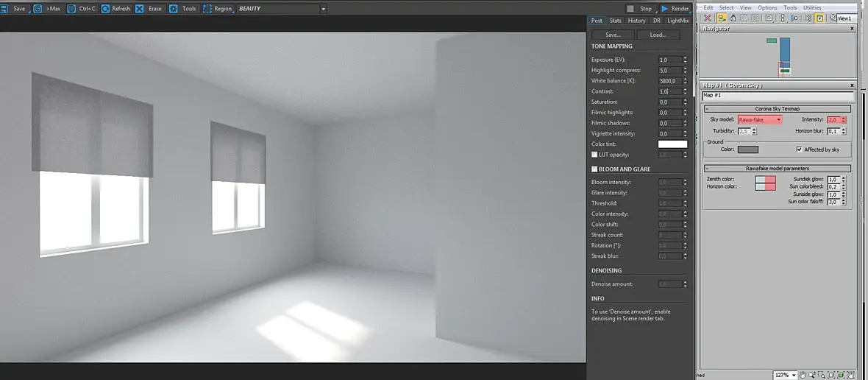Open the Horizon color swatch
The width and height of the screenshot is (868, 380).
tap(766, 187)
